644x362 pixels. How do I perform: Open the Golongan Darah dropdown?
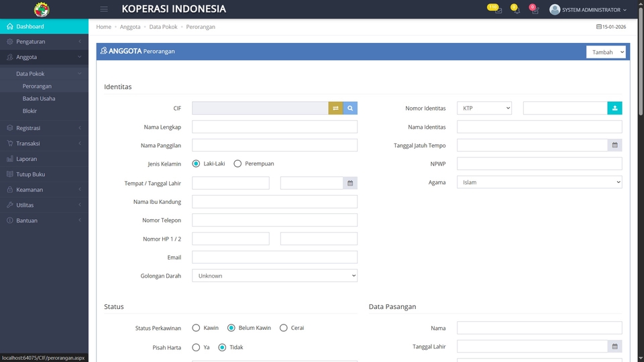(274, 276)
